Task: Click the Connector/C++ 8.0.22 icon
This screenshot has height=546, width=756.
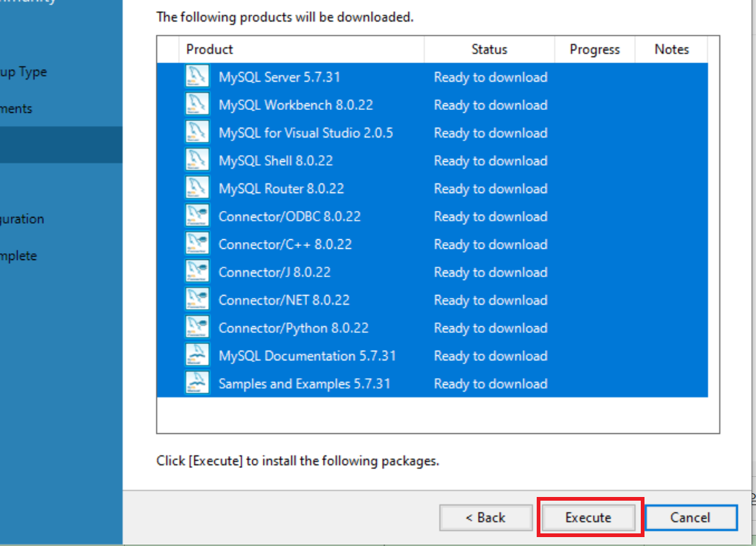Action: point(197,244)
